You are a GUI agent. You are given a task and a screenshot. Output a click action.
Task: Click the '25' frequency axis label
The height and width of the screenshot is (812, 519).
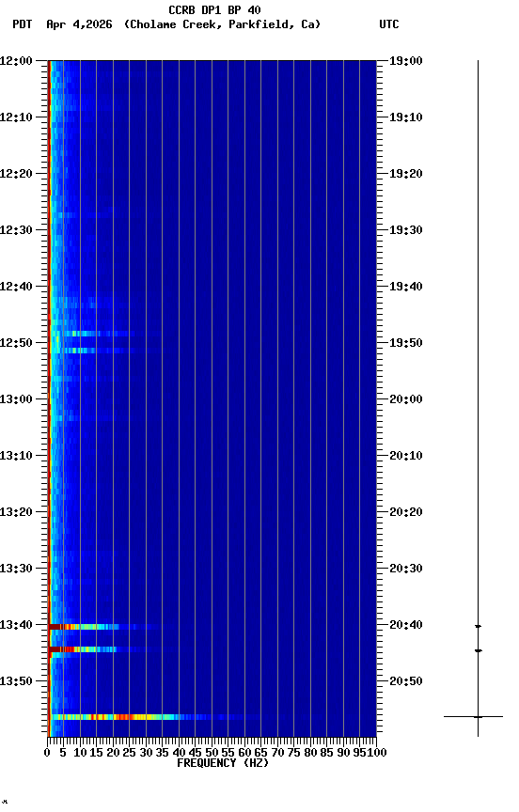tap(130, 753)
